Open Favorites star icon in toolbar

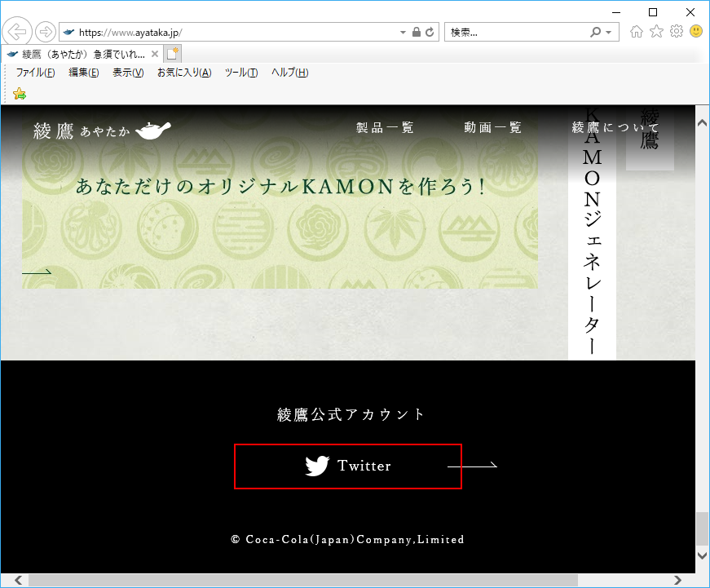(656, 31)
